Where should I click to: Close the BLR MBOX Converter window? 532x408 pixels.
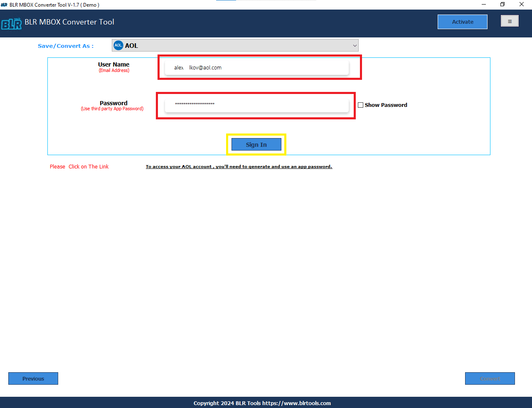click(522, 5)
